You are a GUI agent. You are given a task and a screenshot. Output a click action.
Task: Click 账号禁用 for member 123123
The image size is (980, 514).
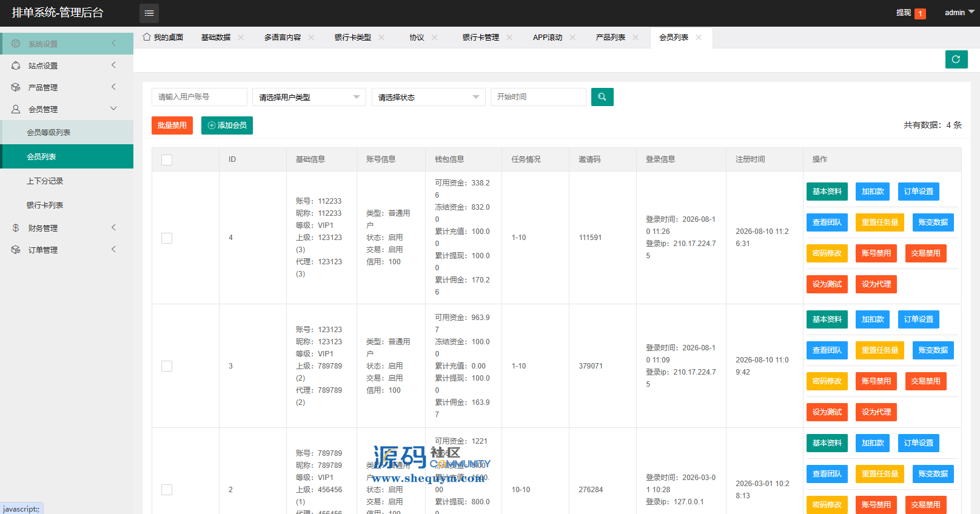[876, 381]
